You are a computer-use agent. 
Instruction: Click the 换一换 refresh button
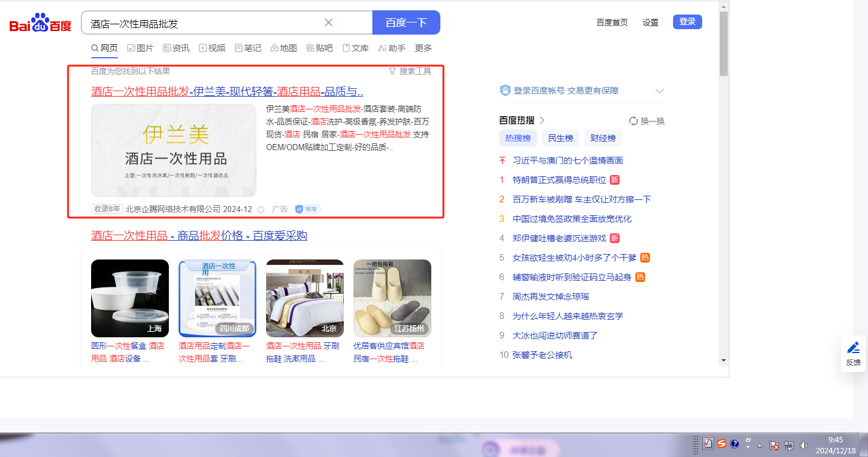point(647,121)
